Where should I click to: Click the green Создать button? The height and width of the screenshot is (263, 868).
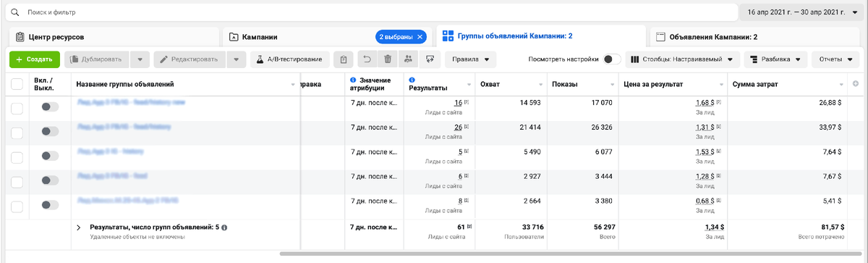[x=35, y=59]
